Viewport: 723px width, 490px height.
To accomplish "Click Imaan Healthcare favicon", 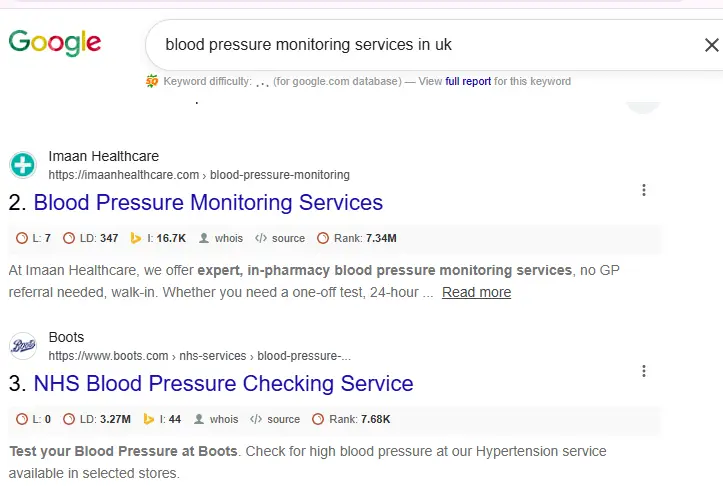I will click(23, 165).
